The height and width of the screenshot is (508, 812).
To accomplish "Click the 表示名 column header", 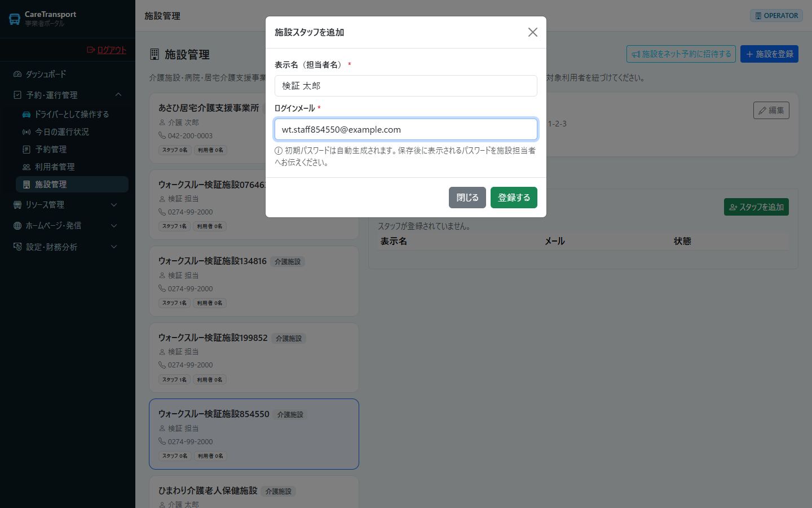I will (394, 241).
